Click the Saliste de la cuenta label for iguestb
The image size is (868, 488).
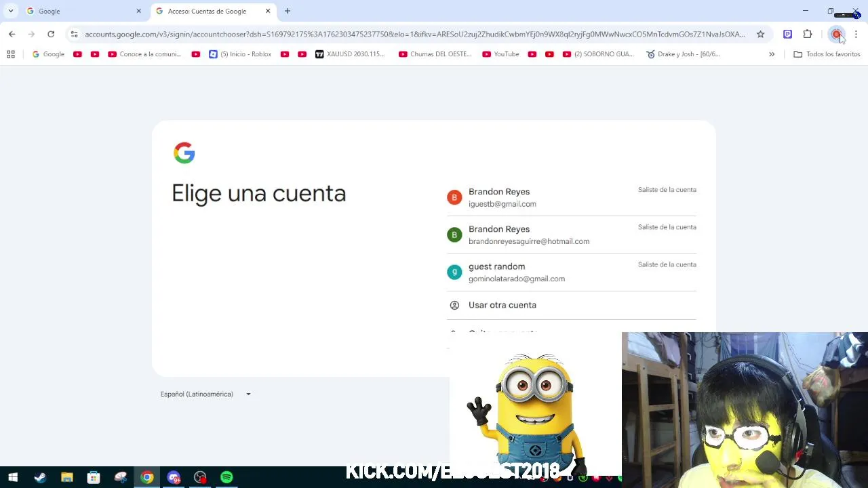point(667,190)
